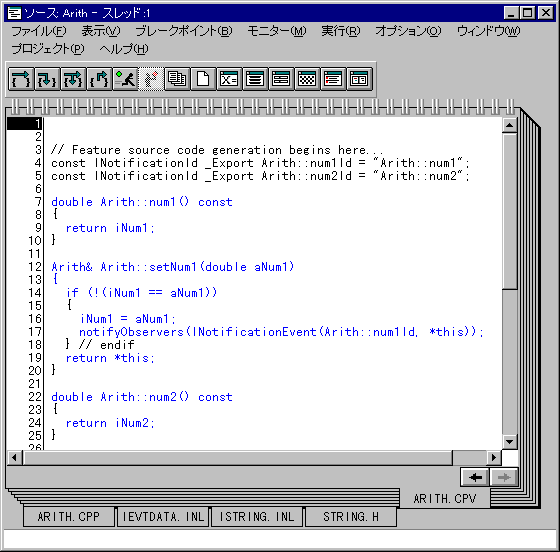
Task: Open the call stack window icon
Action: pyautogui.click(x=255, y=79)
